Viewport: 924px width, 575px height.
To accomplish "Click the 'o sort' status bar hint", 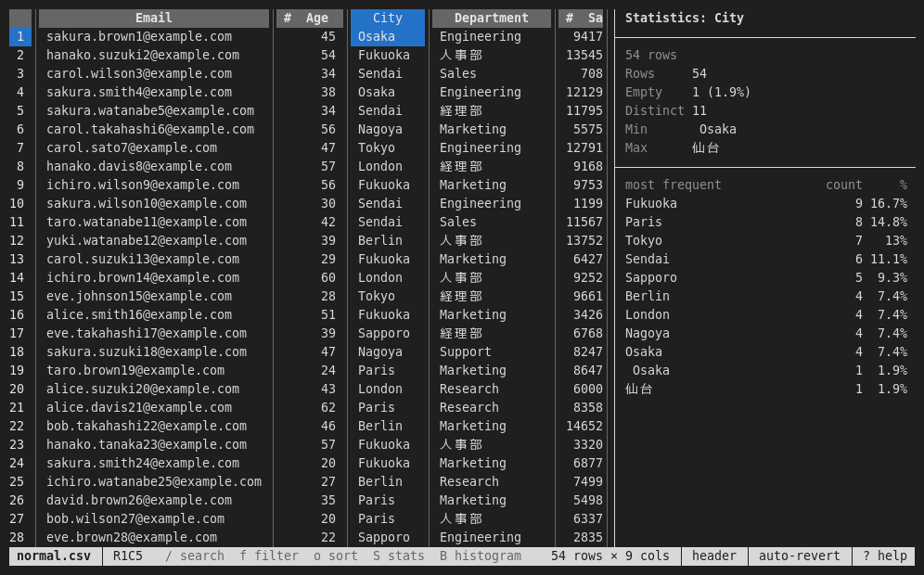I will tap(335, 556).
